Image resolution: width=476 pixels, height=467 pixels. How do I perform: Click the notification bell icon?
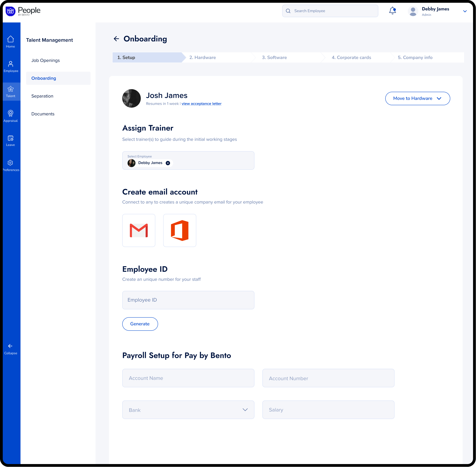(x=392, y=11)
